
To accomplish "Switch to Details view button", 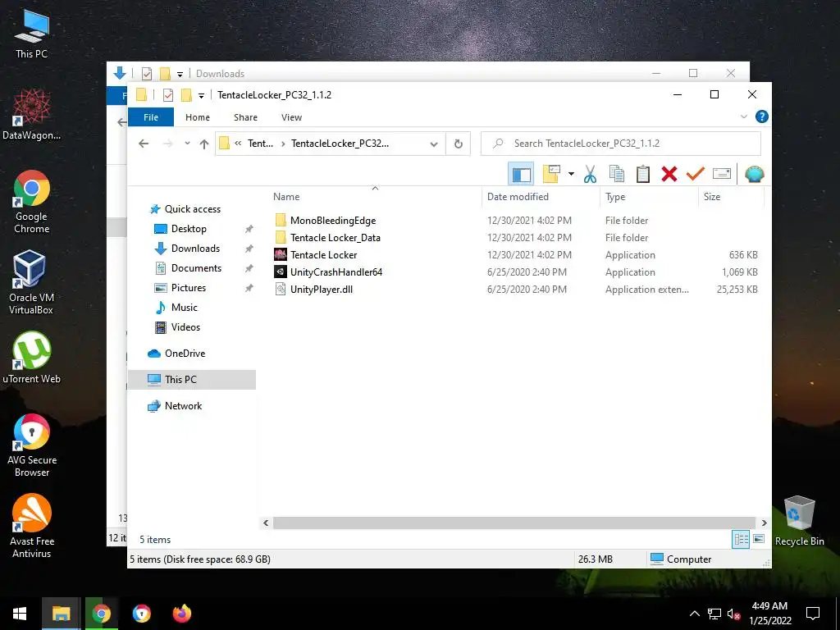I will pos(741,539).
